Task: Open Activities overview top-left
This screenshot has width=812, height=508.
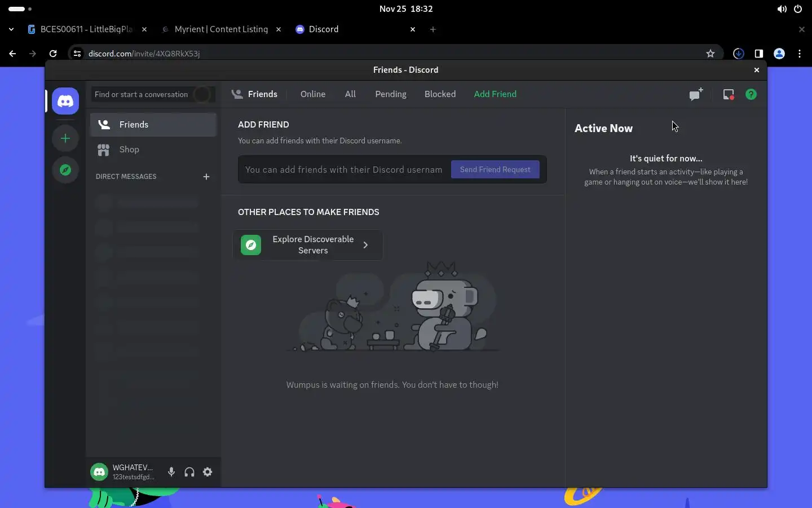Action: (x=20, y=9)
